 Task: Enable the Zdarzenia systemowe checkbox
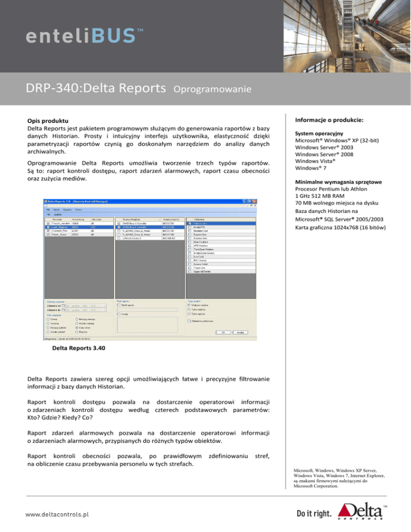pyautogui.click(x=189, y=321)
